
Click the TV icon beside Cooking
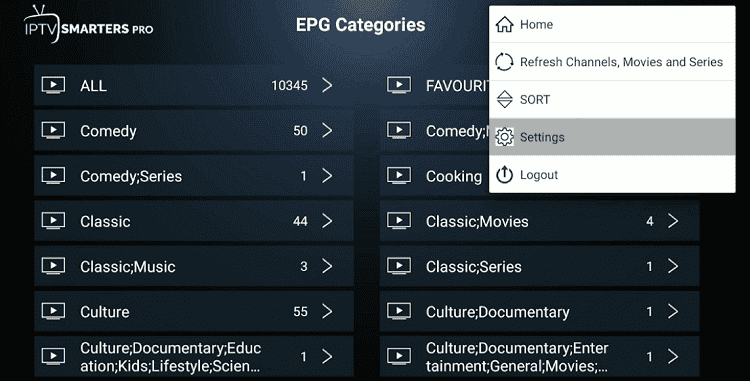point(399,176)
